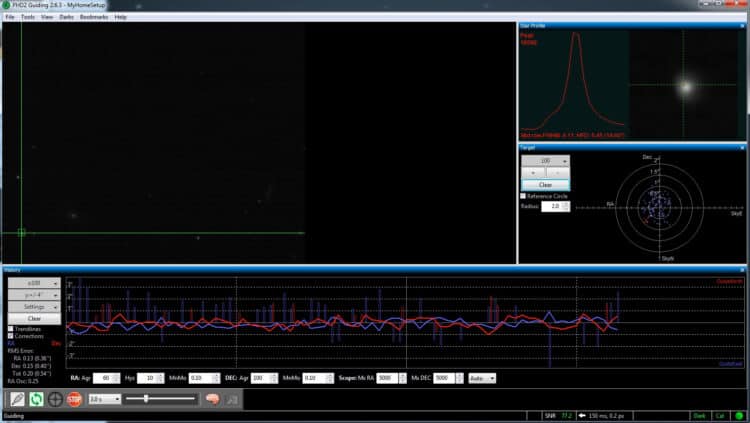Click the Target zoom out minus button
750x423 pixels.
558,173
